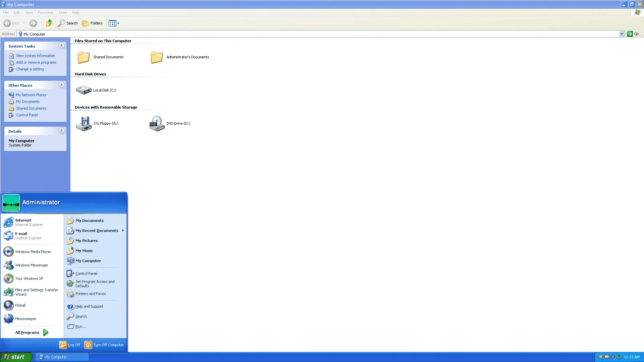Launch Minesweeper game
This screenshot has height=362, width=644.
pyautogui.click(x=32, y=319)
